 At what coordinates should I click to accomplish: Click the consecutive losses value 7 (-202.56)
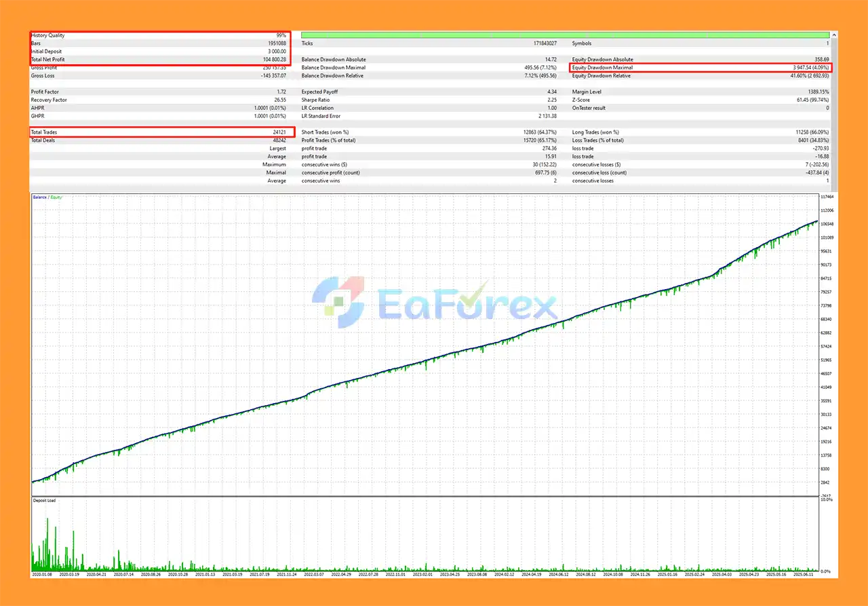(816, 165)
